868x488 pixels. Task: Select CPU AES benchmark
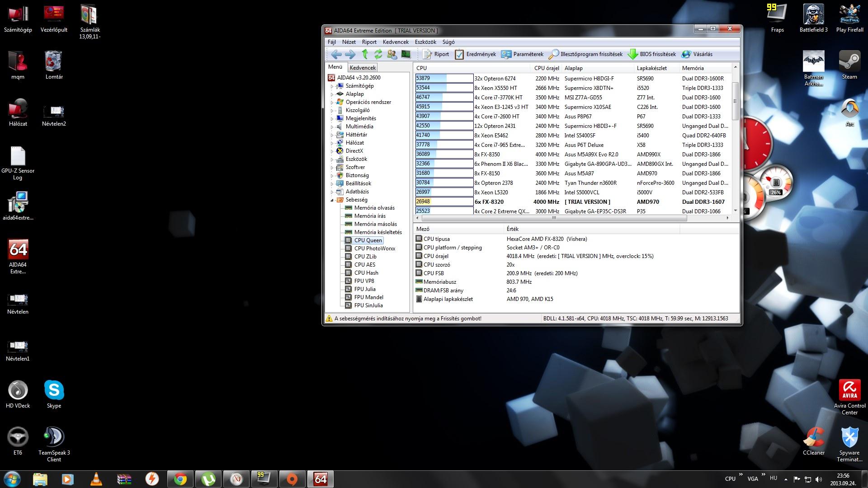click(x=365, y=265)
